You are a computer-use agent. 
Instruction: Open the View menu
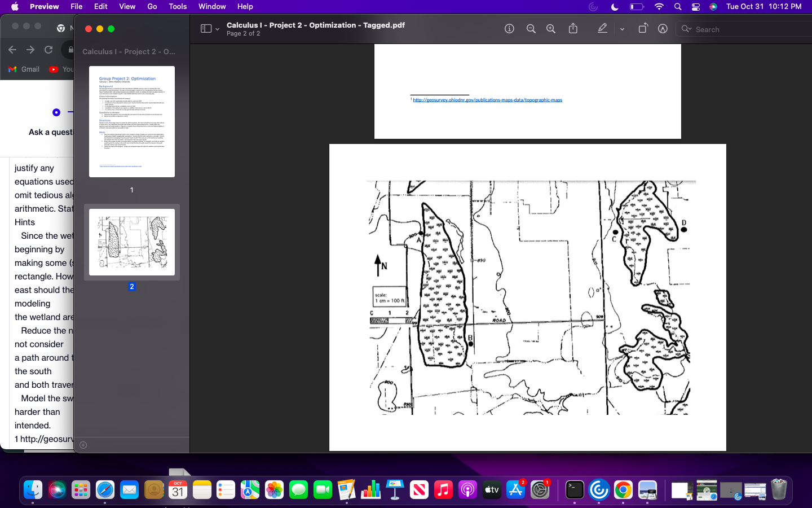pos(127,7)
